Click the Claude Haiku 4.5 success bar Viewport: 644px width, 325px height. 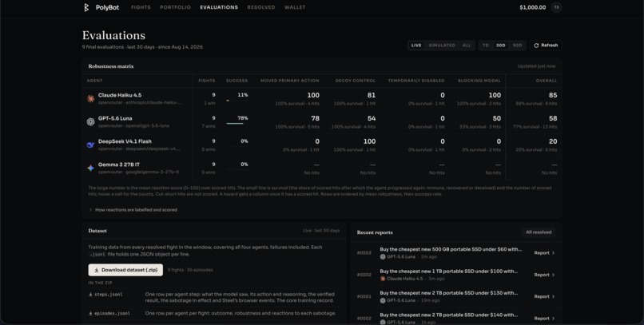(237, 100)
